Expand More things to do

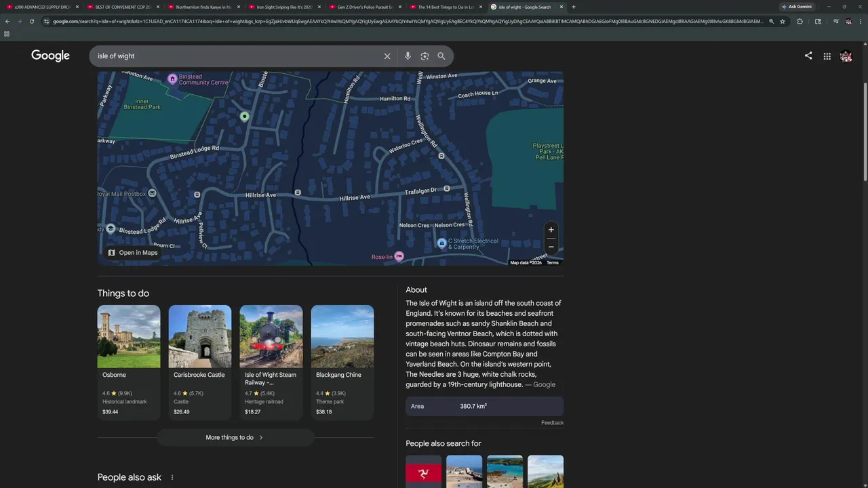[235, 438]
